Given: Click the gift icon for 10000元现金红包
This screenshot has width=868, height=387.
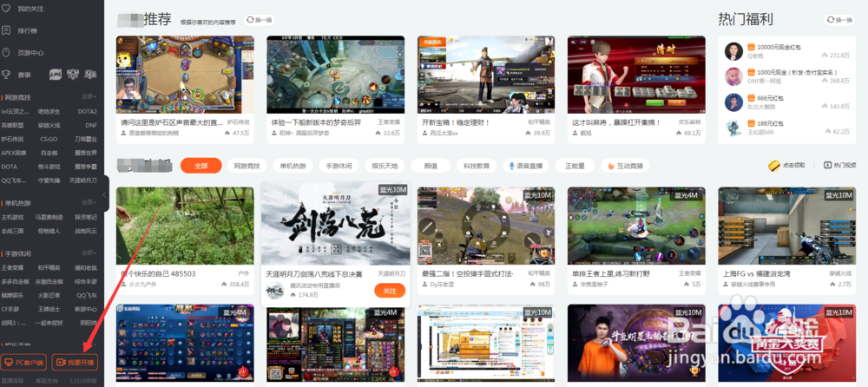Looking at the screenshot, I should 751,47.
